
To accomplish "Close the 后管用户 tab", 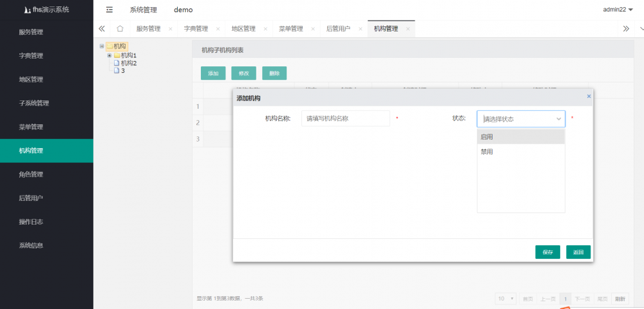I will tap(360, 29).
